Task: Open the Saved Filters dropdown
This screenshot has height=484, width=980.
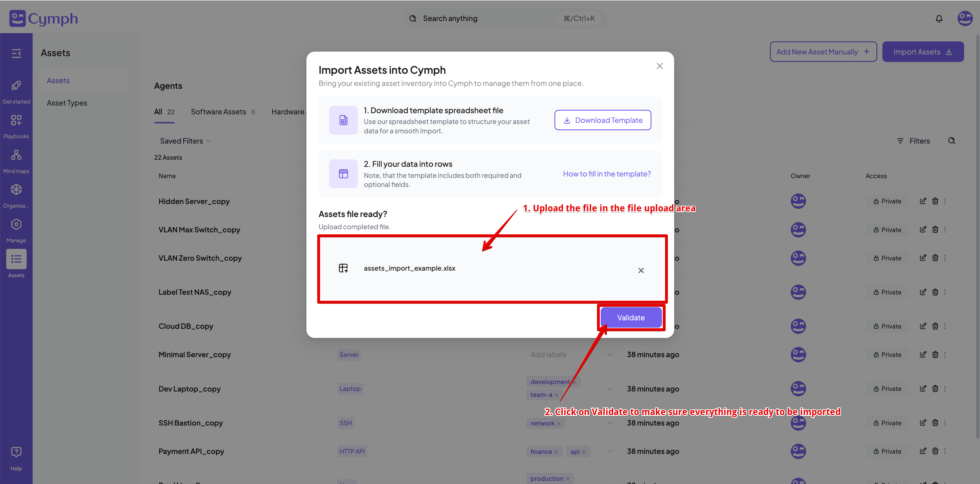Action: tap(185, 140)
